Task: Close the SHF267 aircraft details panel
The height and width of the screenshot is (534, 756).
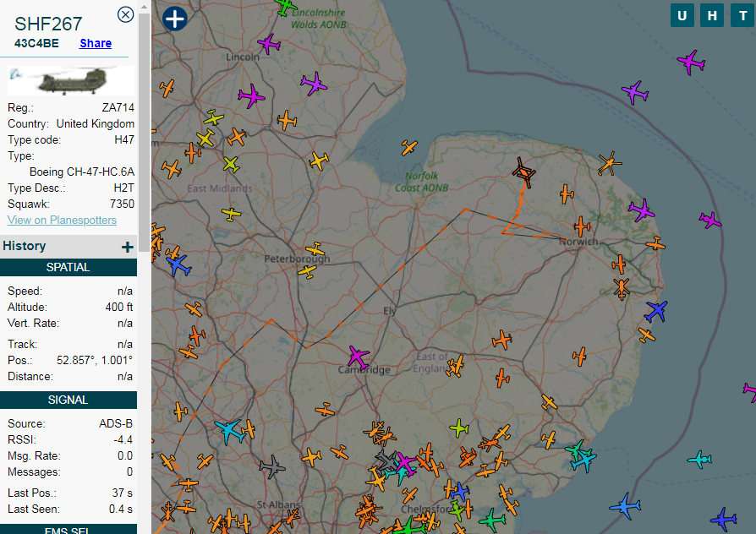Action: (125, 15)
